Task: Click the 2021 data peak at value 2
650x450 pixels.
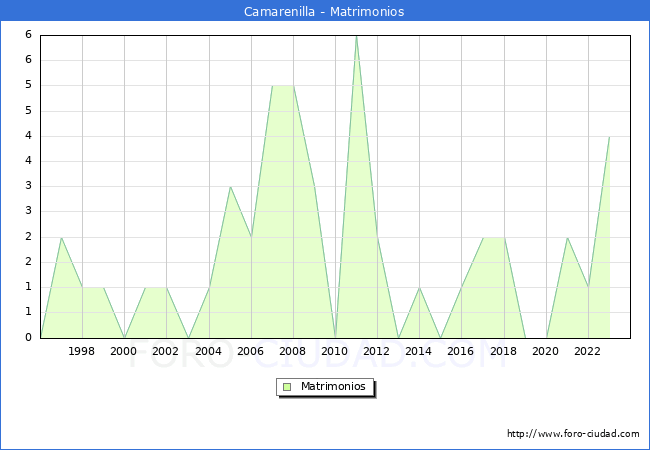Action: tap(567, 238)
